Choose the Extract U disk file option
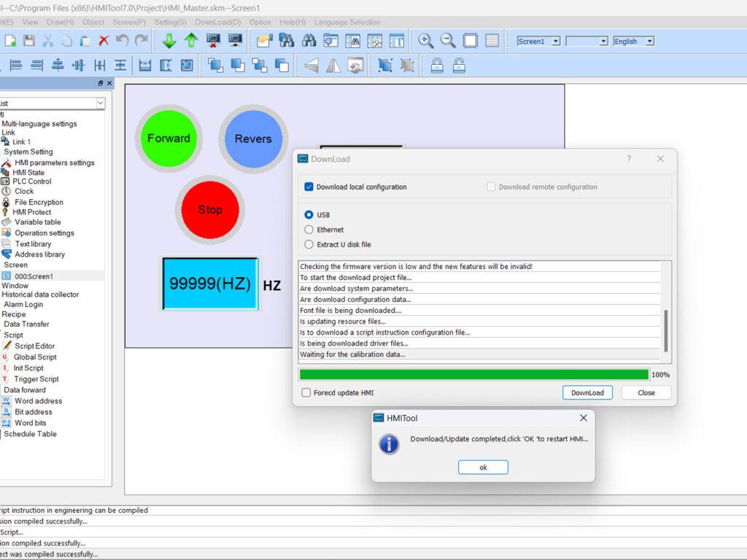 (309, 244)
